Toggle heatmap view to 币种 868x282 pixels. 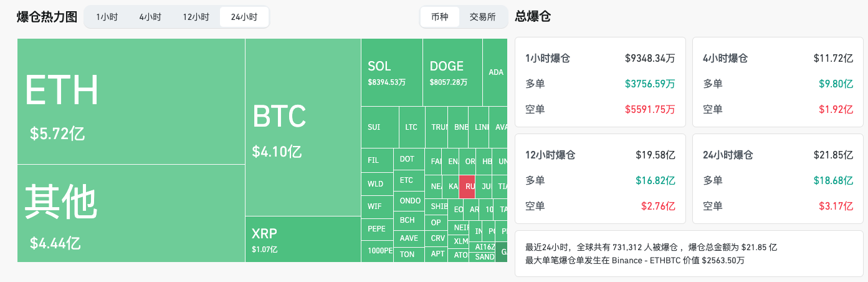(439, 17)
